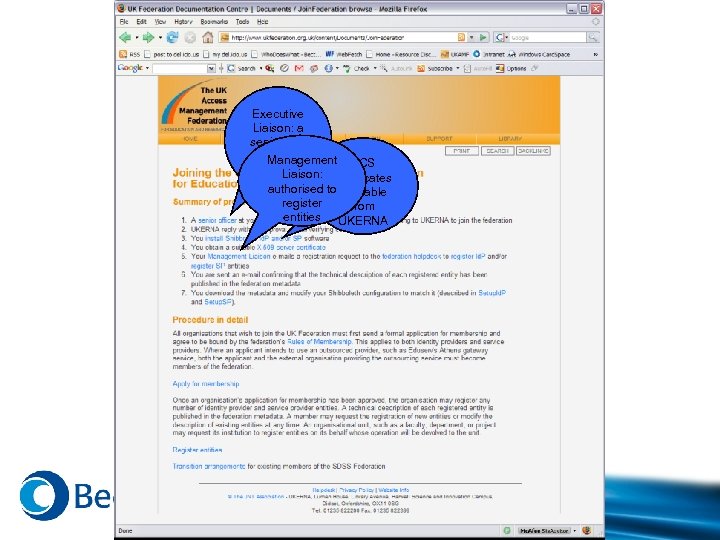
Task: Open the WebFetch bookmark
Action: pyautogui.click(x=344, y=54)
